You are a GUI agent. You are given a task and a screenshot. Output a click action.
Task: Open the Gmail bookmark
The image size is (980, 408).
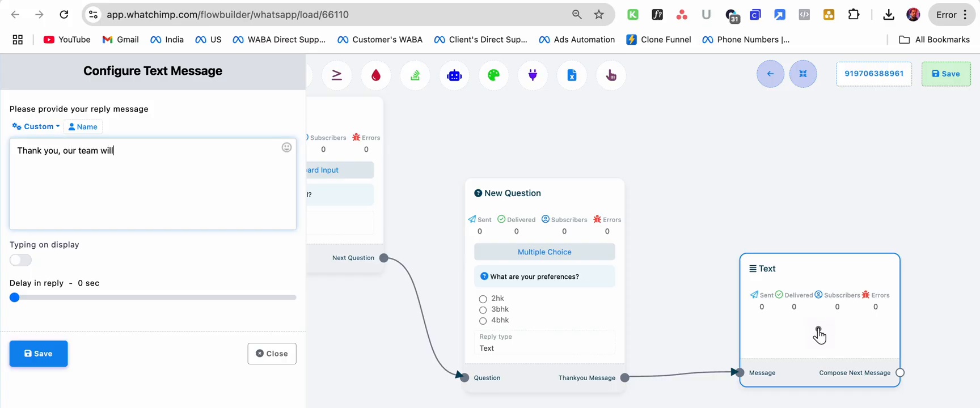(121, 40)
